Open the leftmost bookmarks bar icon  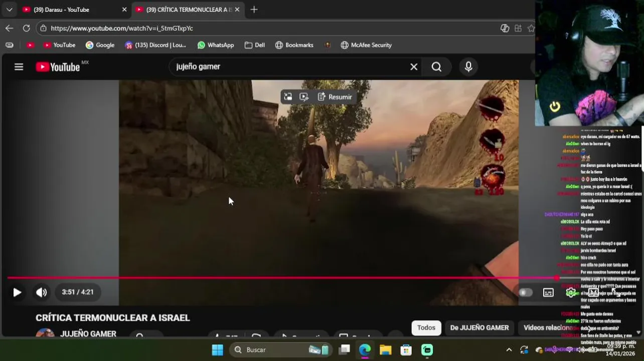pos(9,45)
